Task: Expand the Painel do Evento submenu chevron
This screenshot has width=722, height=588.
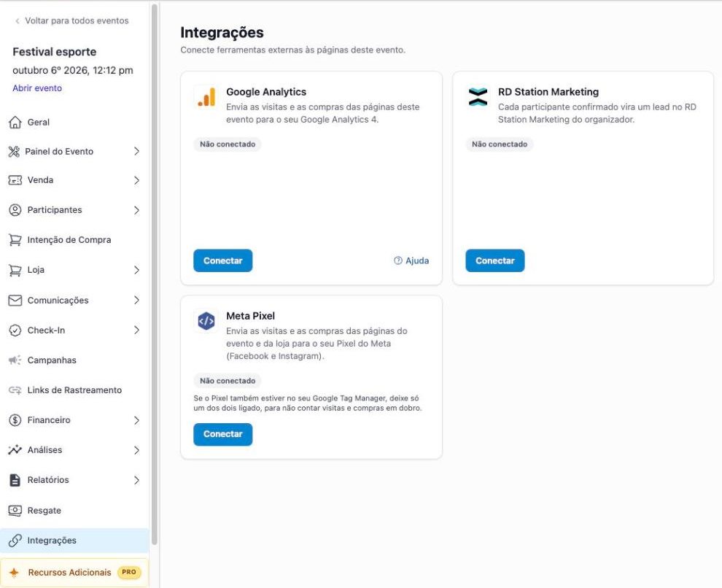Action: tap(136, 152)
